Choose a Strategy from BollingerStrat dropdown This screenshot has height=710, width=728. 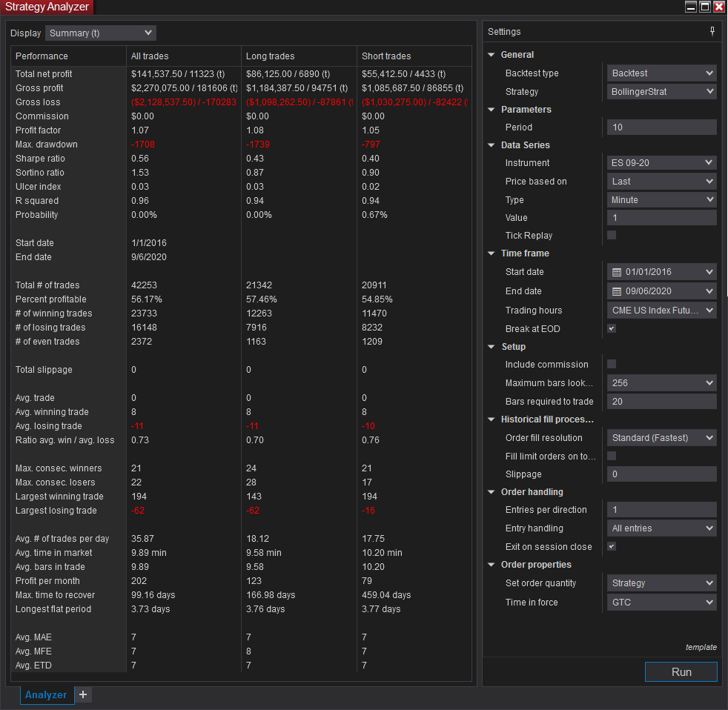coord(661,92)
